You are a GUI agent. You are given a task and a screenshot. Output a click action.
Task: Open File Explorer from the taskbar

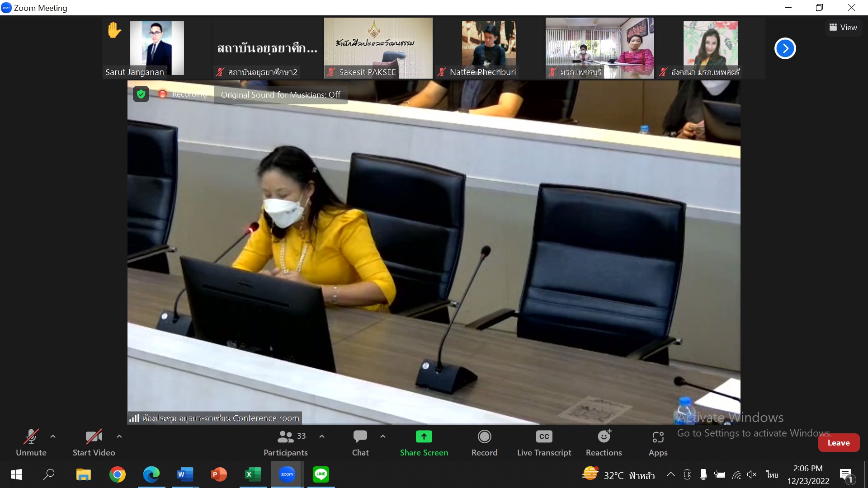coord(84,474)
